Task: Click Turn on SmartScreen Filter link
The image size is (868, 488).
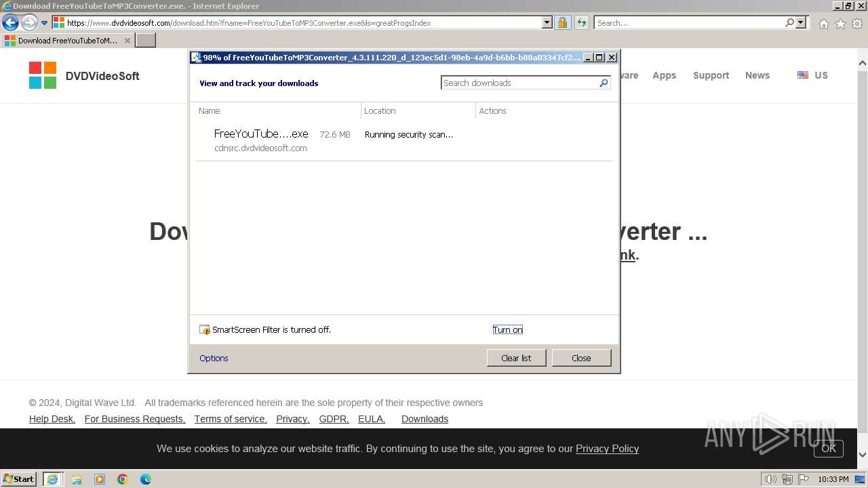Action: tap(507, 329)
